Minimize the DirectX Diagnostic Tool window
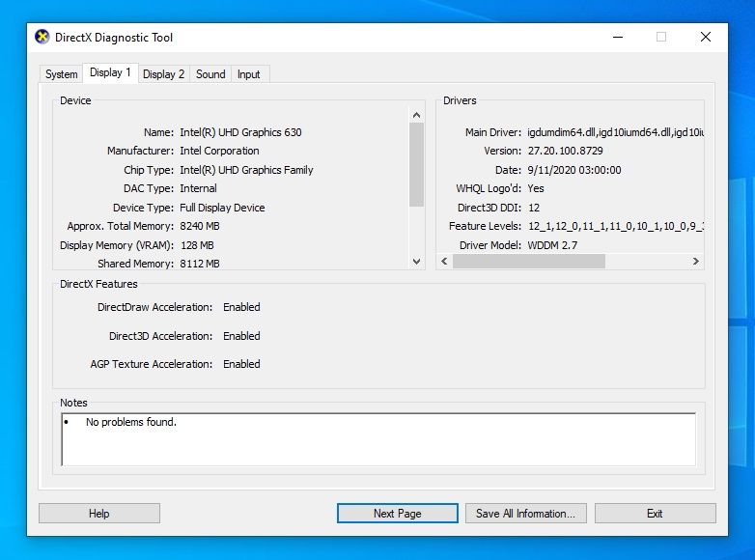The width and height of the screenshot is (755, 560). [618, 37]
